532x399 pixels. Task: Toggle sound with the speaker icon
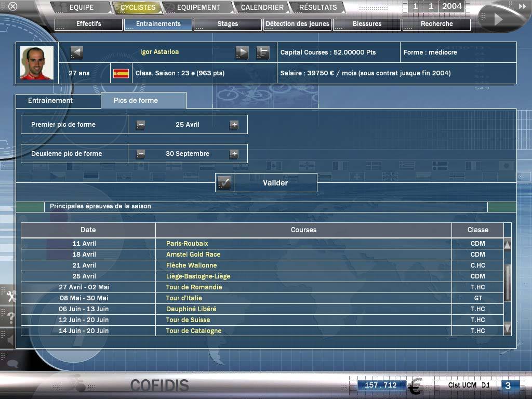coord(9,340)
